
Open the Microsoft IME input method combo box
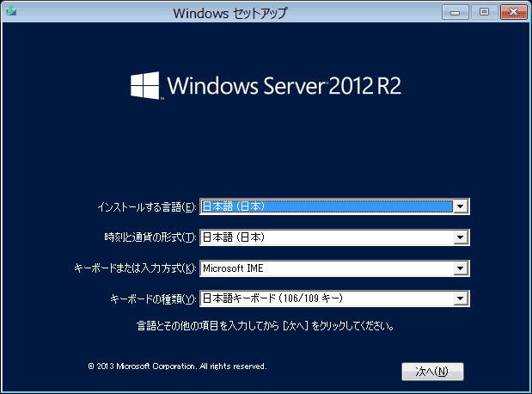point(334,268)
